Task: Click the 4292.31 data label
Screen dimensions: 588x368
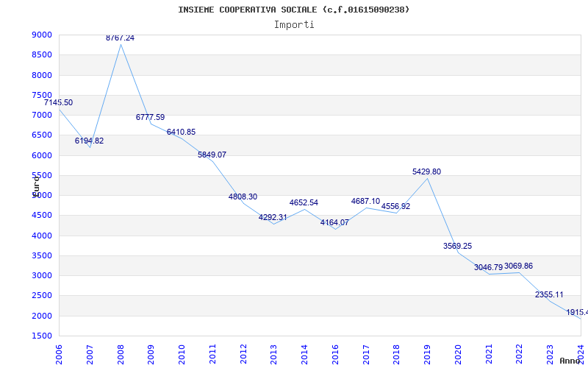Action: click(x=273, y=217)
